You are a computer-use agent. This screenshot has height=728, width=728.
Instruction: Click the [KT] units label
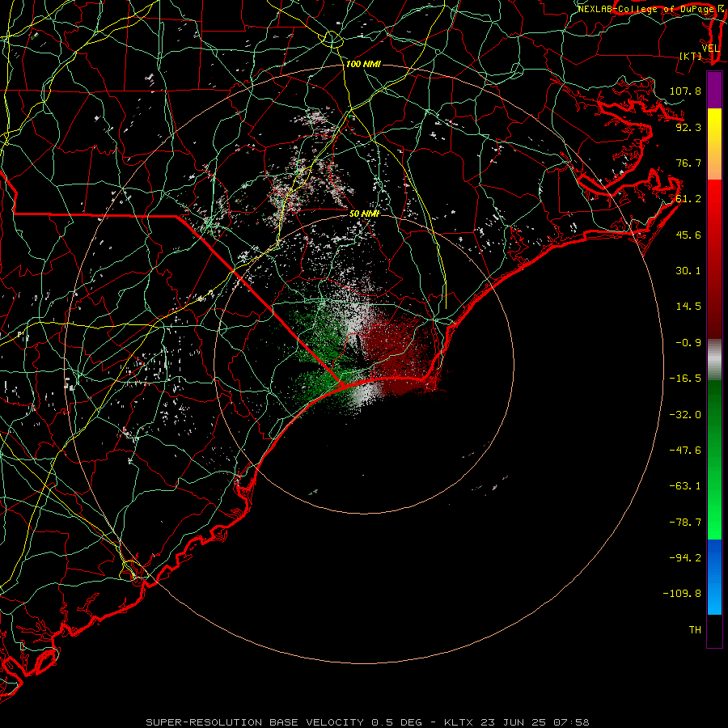click(691, 56)
